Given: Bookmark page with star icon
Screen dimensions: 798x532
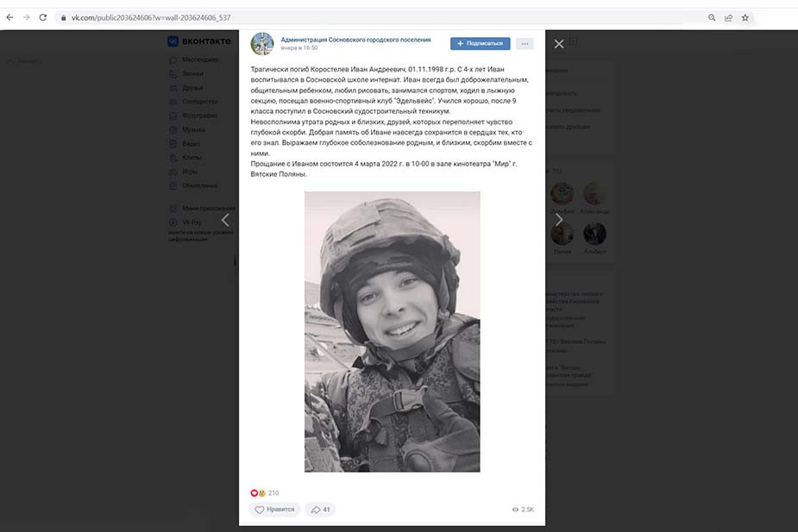Looking at the screenshot, I should point(745,18).
